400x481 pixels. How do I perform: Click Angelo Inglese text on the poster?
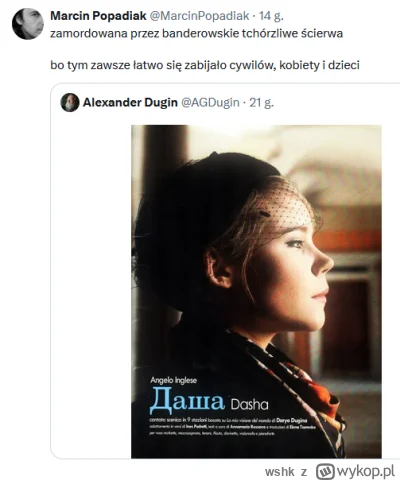[x=173, y=380]
